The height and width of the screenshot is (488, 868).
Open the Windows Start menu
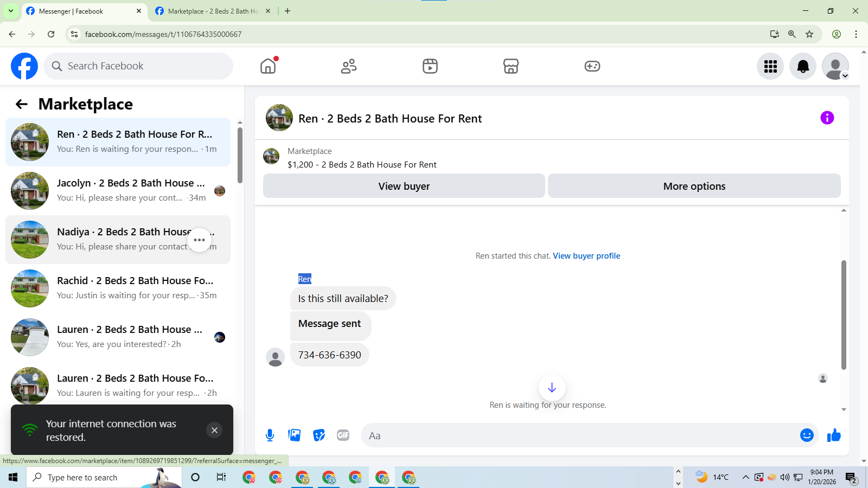(13, 477)
